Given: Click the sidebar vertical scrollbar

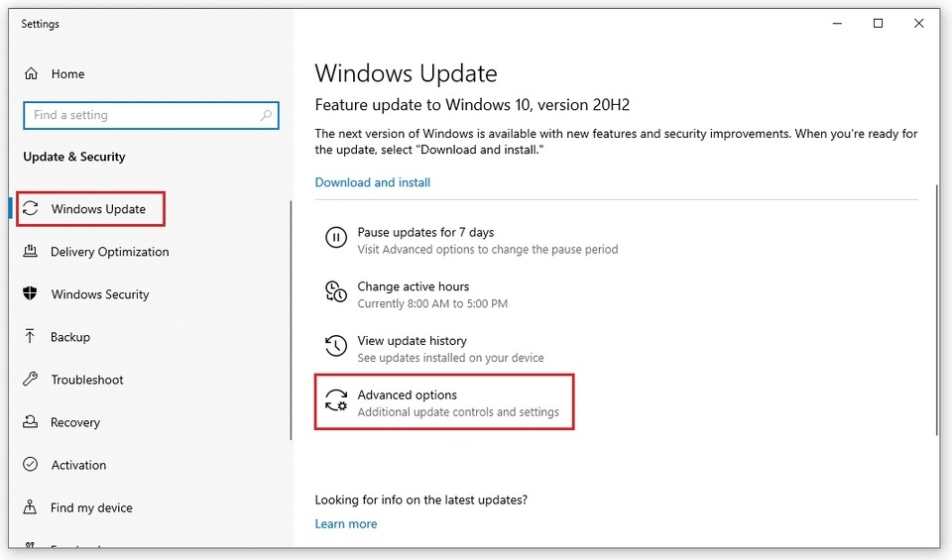Looking at the screenshot, I should pos(291,320).
